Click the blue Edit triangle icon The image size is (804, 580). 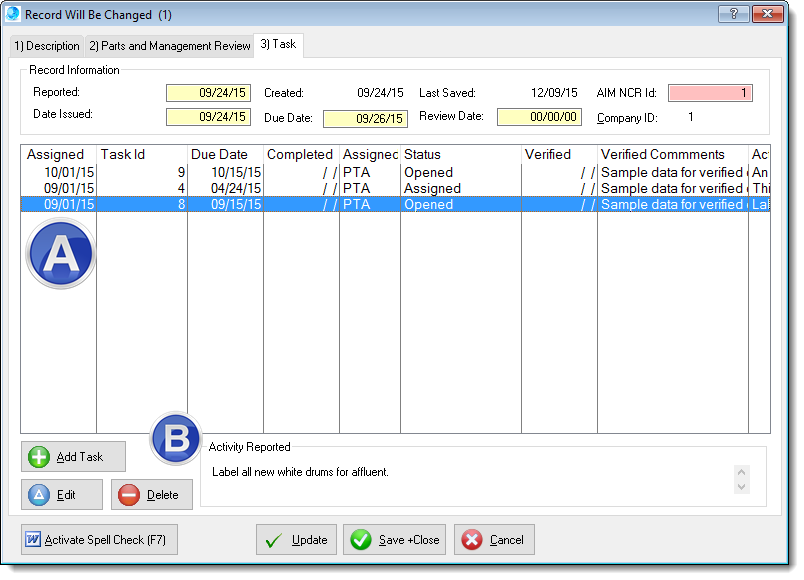(39, 495)
